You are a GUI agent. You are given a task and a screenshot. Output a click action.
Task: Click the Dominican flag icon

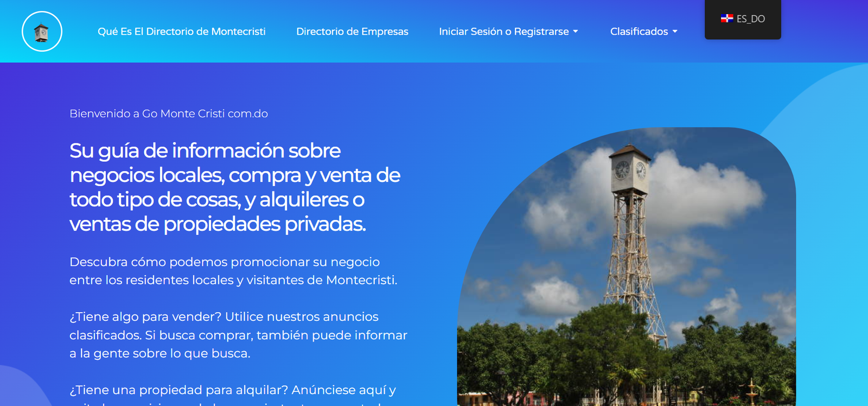(x=727, y=18)
